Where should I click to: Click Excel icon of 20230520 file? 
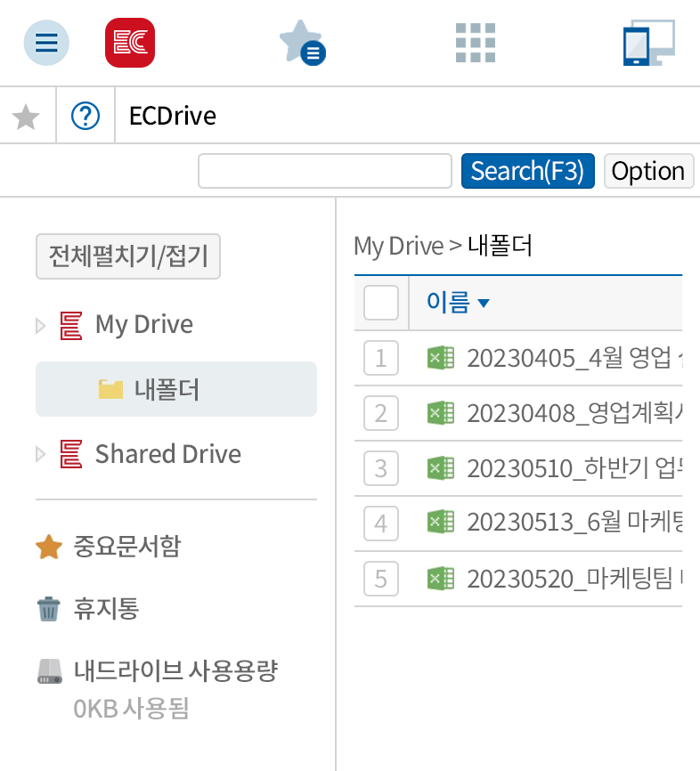(441, 579)
